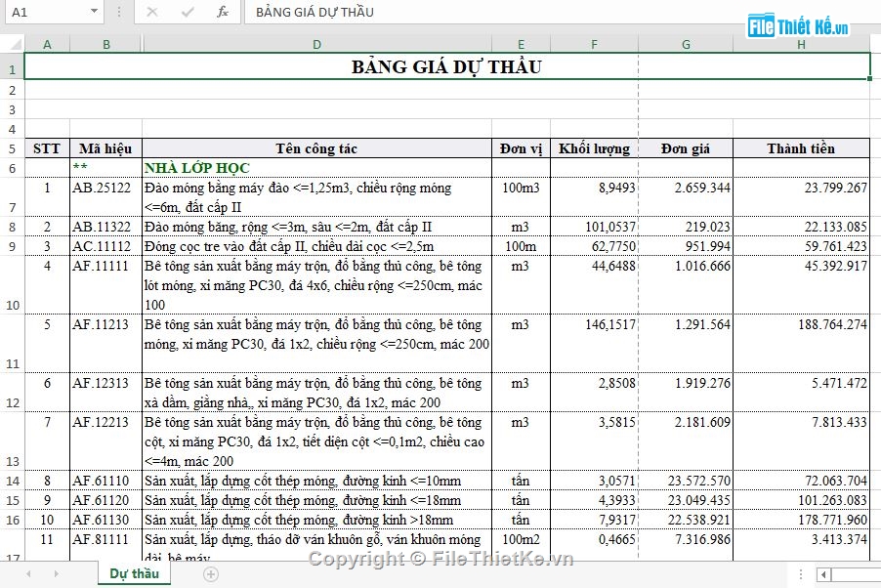The image size is (881, 588).
Task: Click the Enter checkmark formula bar icon
Action: tap(188, 12)
